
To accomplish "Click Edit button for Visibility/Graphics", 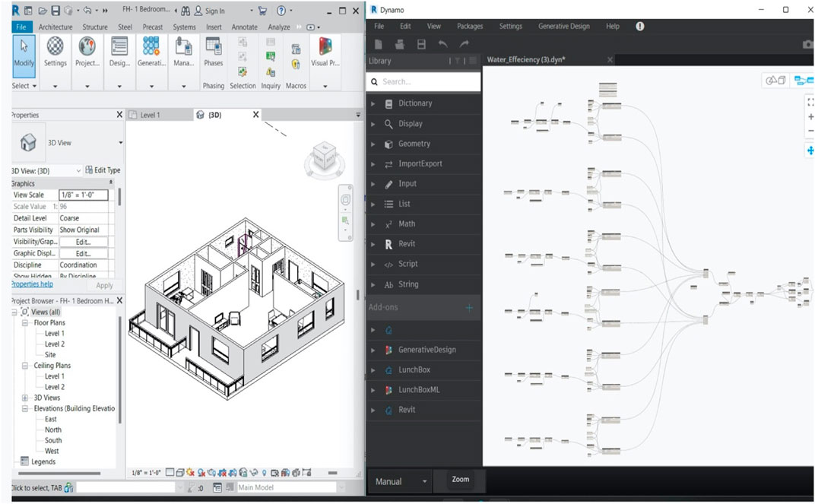I will pyautogui.click(x=83, y=242).
